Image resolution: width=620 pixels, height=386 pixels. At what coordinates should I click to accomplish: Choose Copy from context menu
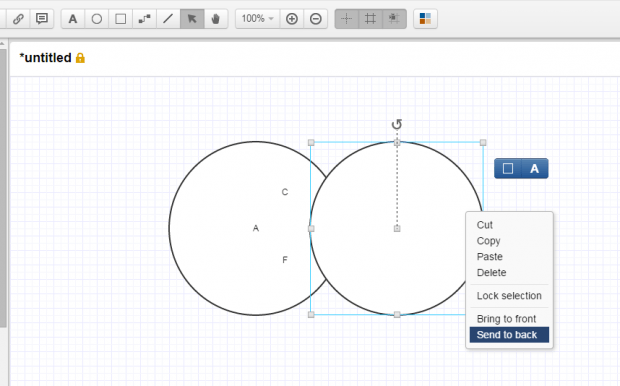509,241
